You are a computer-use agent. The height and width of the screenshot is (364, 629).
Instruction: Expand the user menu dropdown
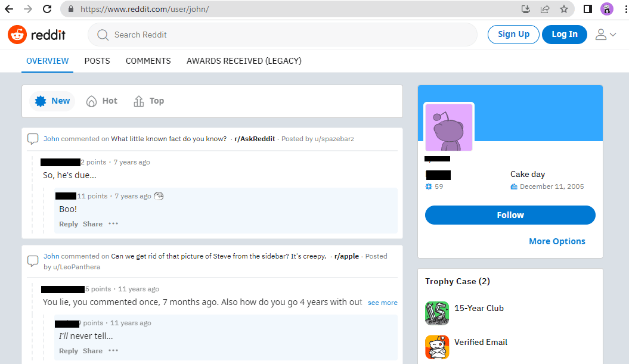[605, 35]
